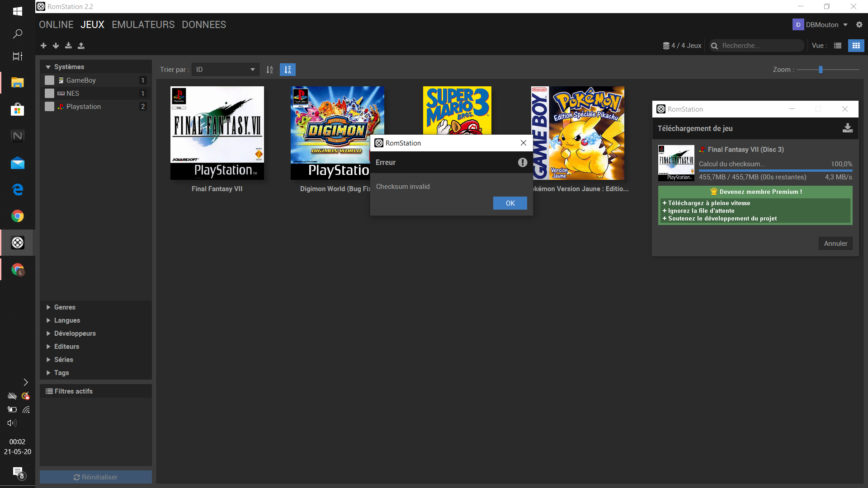Expand the Tags filter section
The width and height of the screenshot is (868, 488).
[x=48, y=373]
